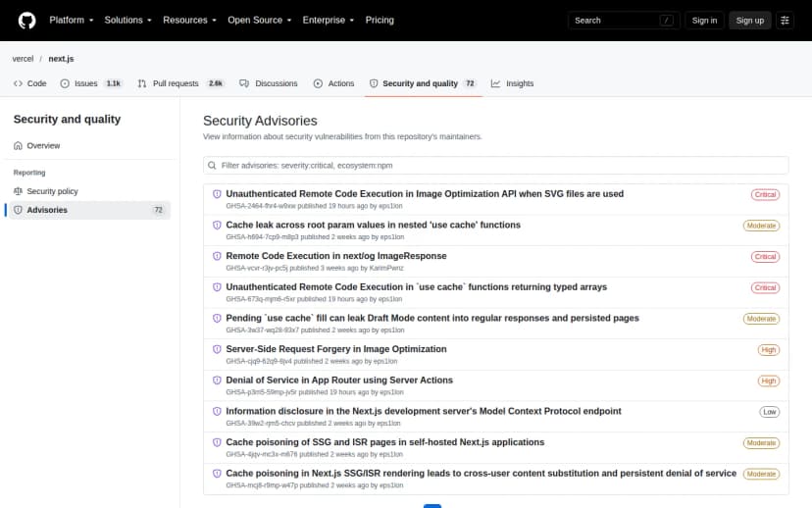
Task: Switch to the Actions tab
Action: 334,83
